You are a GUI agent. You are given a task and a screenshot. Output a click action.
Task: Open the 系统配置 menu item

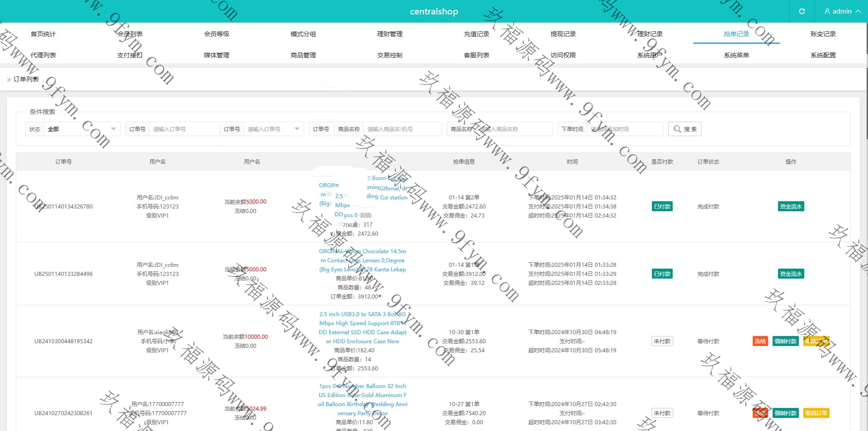[x=823, y=55]
